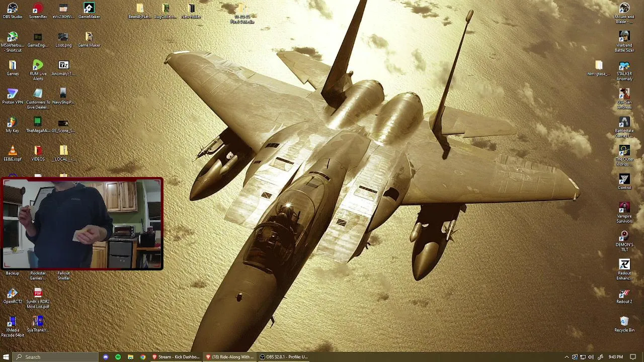
Task: Open Spotify from the taskbar
Action: (x=118, y=357)
